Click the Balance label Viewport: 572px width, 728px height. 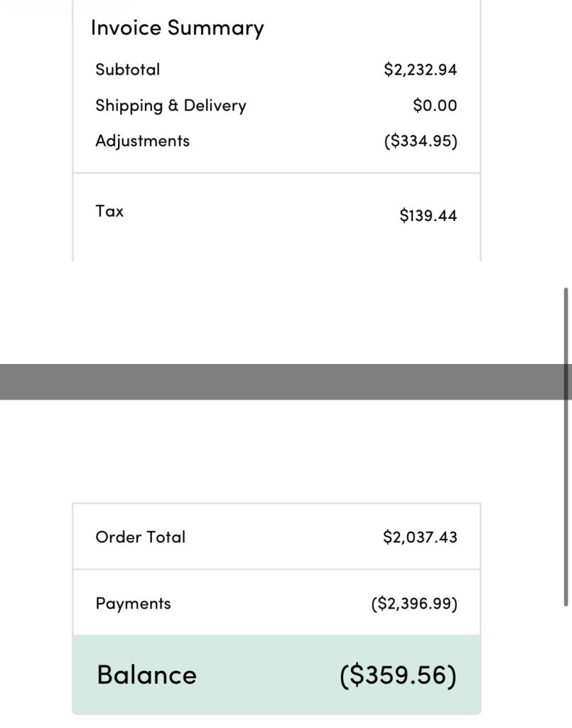146,675
